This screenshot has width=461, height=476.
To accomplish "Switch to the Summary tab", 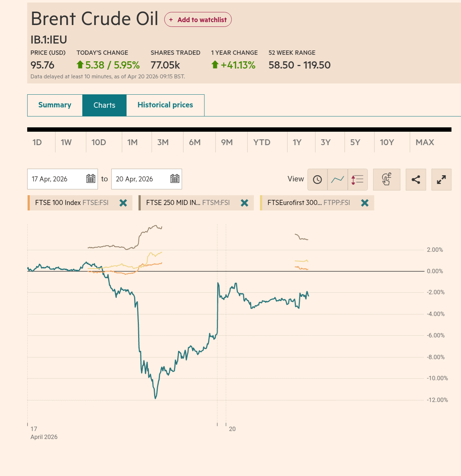I will (55, 105).
